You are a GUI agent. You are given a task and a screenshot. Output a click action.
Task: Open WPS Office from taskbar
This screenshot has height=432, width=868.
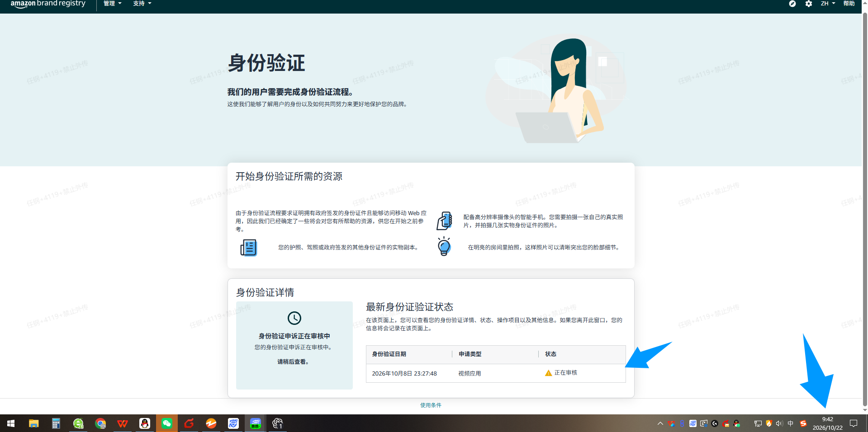tap(123, 423)
